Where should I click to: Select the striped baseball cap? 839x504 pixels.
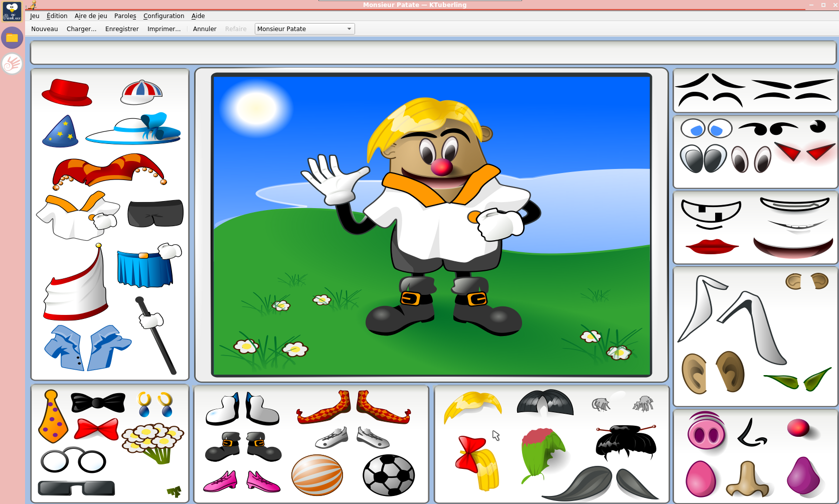click(x=142, y=92)
